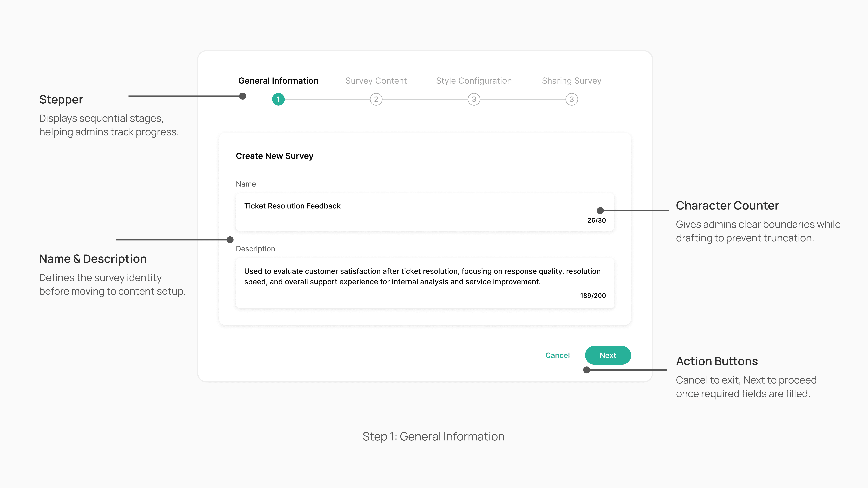Click the "Step 1: General Information" caption
This screenshot has width=868, height=488.
[x=434, y=437]
